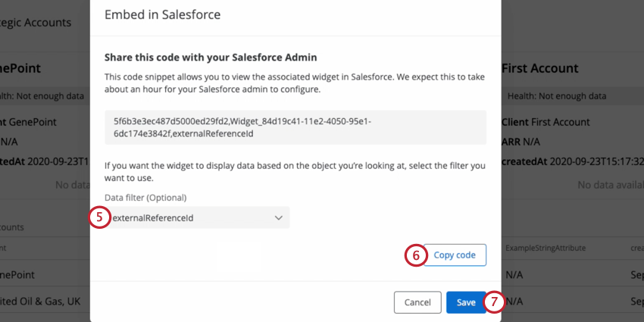Click 'ARR N/A' under First Account
This screenshot has height=322, width=644.
pyautogui.click(x=521, y=142)
